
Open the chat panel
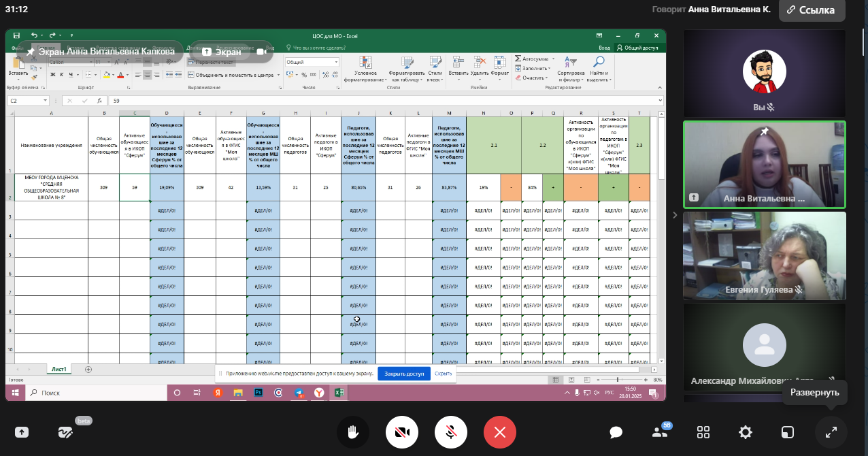(x=616, y=432)
